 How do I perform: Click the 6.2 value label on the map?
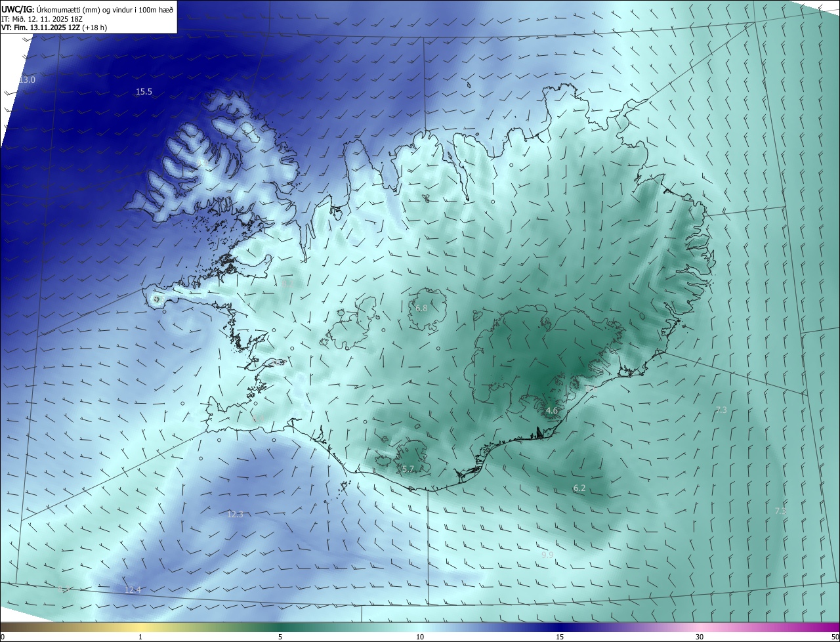point(579,488)
